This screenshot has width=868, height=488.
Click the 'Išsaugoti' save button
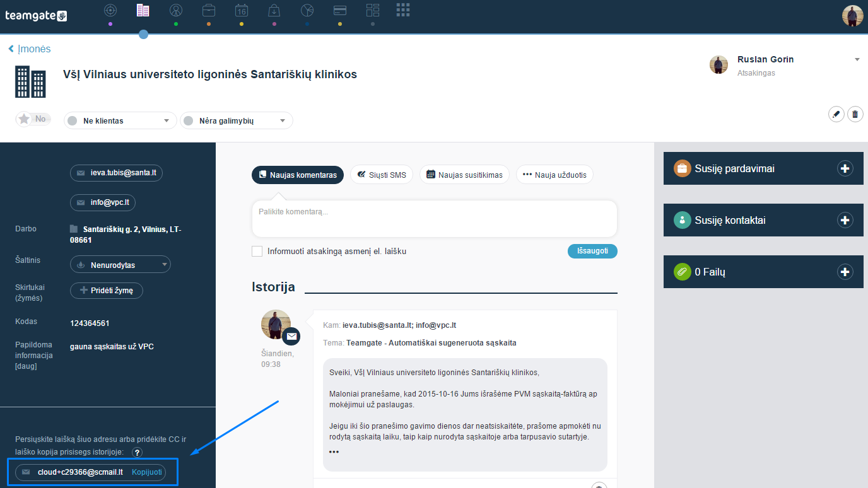[592, 251]
